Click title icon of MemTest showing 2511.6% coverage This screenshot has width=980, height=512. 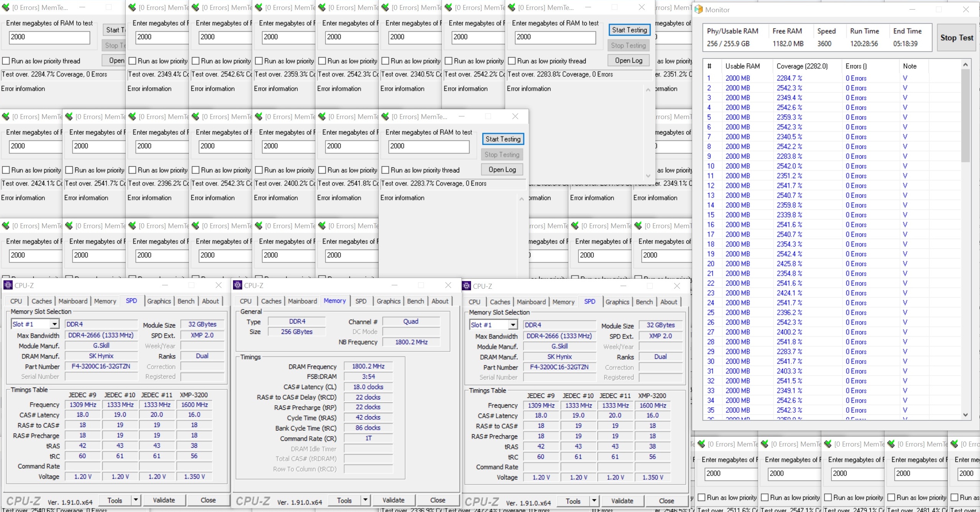pyautogui.click(x=701, y=444)
